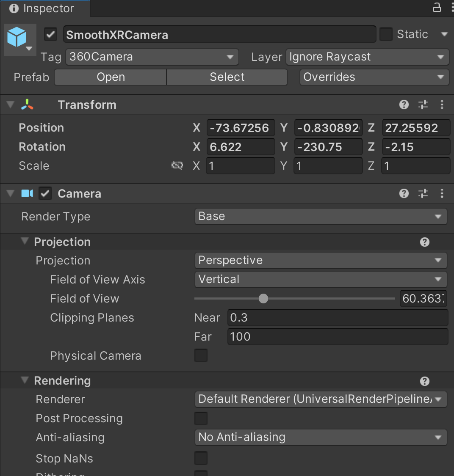Toggle the Physical Camera checkbox
The width and height of the screenshot is (454, 476).
click(201, 355)
